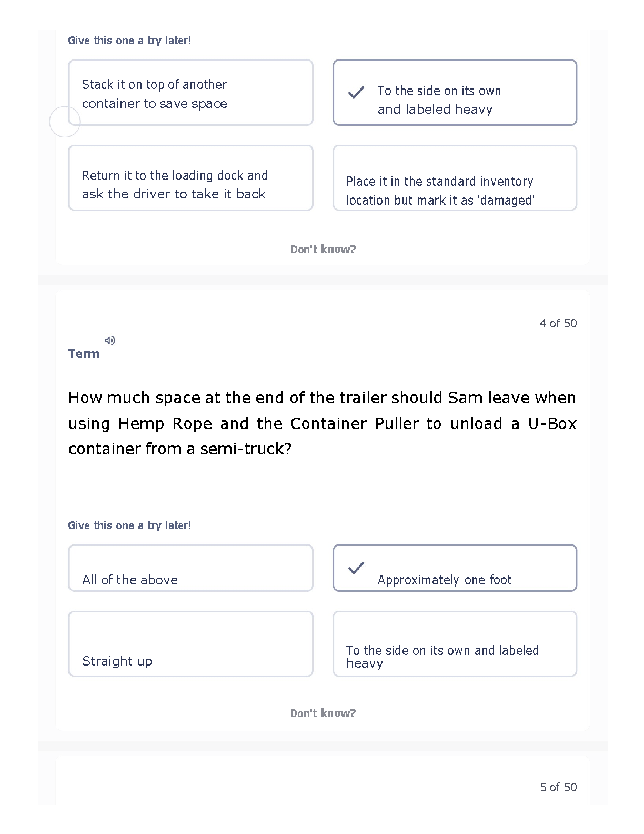Image resolution: width=644 pixels, height=834 pixels.
Task: Click the '4 of 50' counter
Action: 558,323
